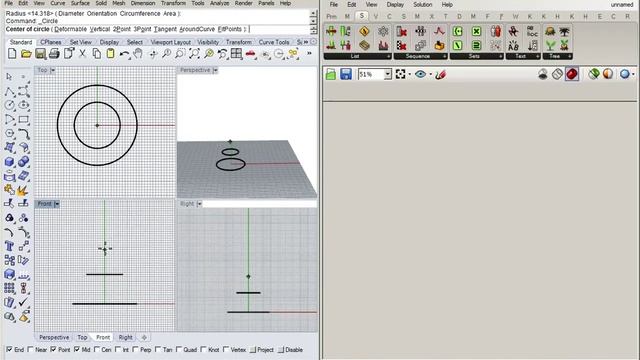Open the Front viewport dropdown arrow
Viewport: 640px width, 360px height.
pyautogui.click(x=57, y=204)
